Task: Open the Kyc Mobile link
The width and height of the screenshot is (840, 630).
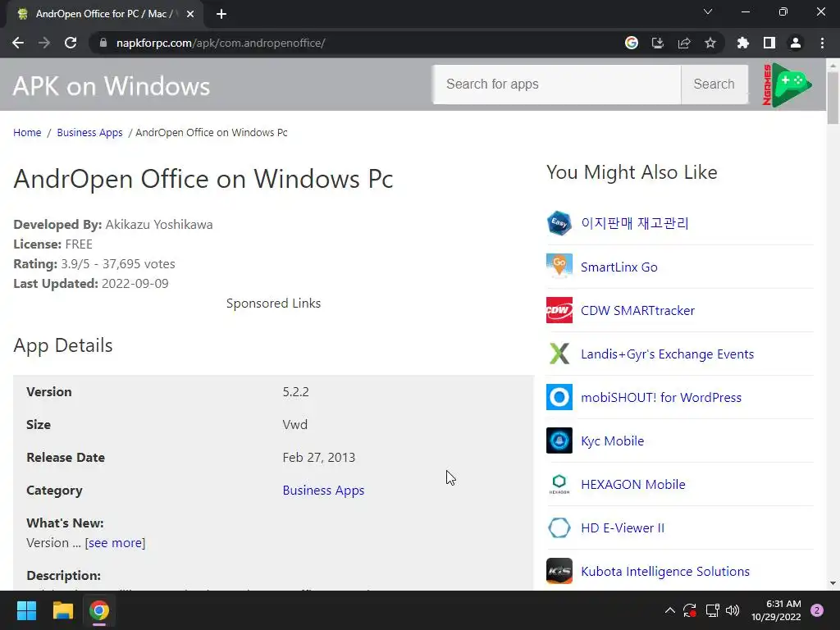Action: pyautogui.click(x=612, y=441)
